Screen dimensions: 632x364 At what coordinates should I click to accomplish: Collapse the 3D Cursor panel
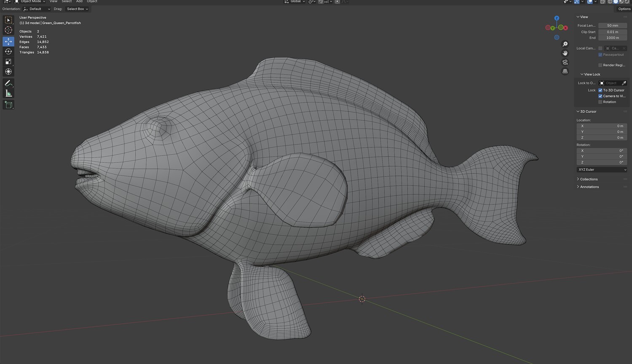point(587,112)
